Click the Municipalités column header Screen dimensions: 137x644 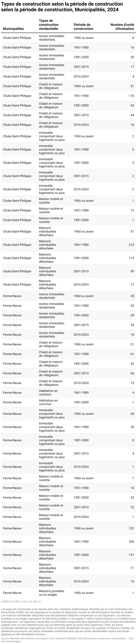click(x=13, y=29)
